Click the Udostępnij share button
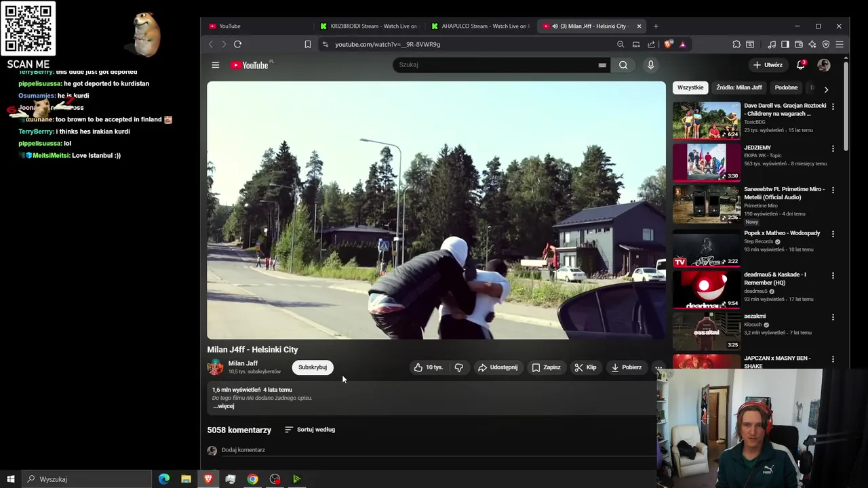The width and height of the screenshot is (868, 488). (498, 367)
